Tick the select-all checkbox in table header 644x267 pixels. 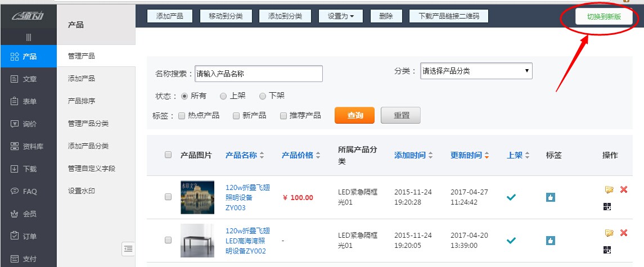pos(168,155)
